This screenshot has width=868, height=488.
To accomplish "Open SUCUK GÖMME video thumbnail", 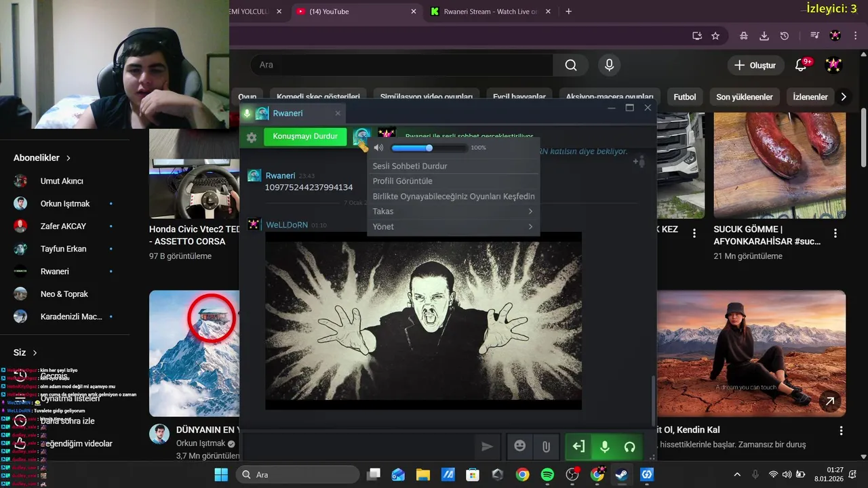I will click(780, 165).
